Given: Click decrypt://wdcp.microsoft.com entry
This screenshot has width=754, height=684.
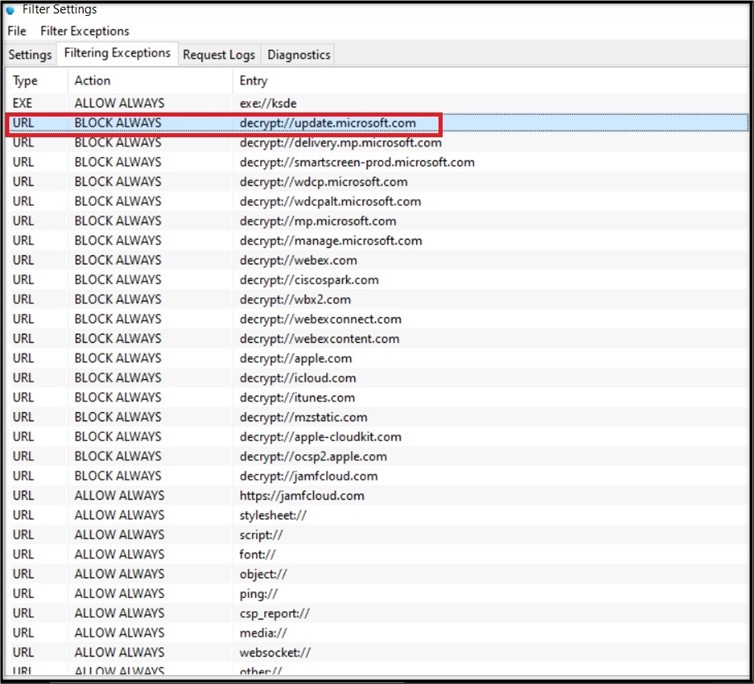Looking at the screenshot, I should (x=324, y=182).
